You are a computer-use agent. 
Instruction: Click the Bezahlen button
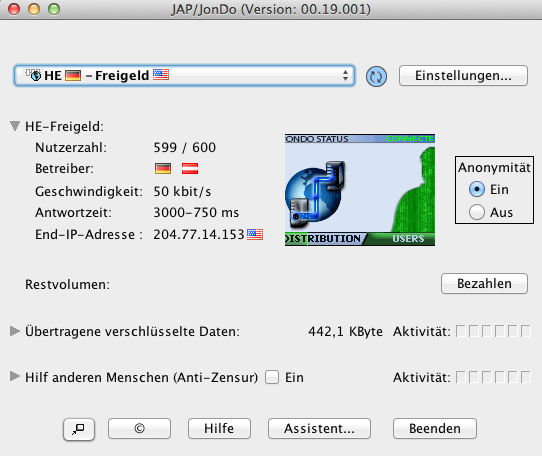tap(484, 283)
